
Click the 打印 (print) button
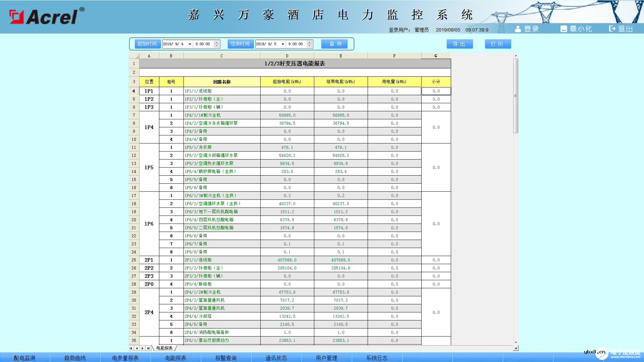click(x=498, y=44)
